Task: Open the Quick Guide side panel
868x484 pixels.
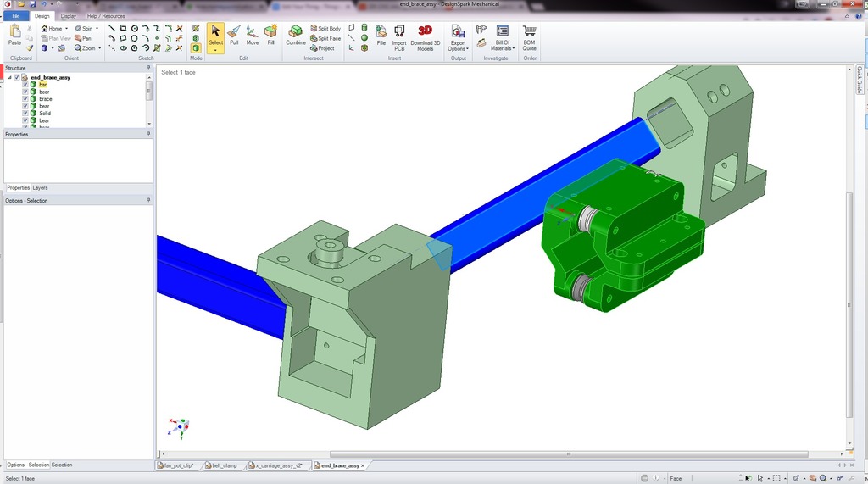Action: (860, 79)
